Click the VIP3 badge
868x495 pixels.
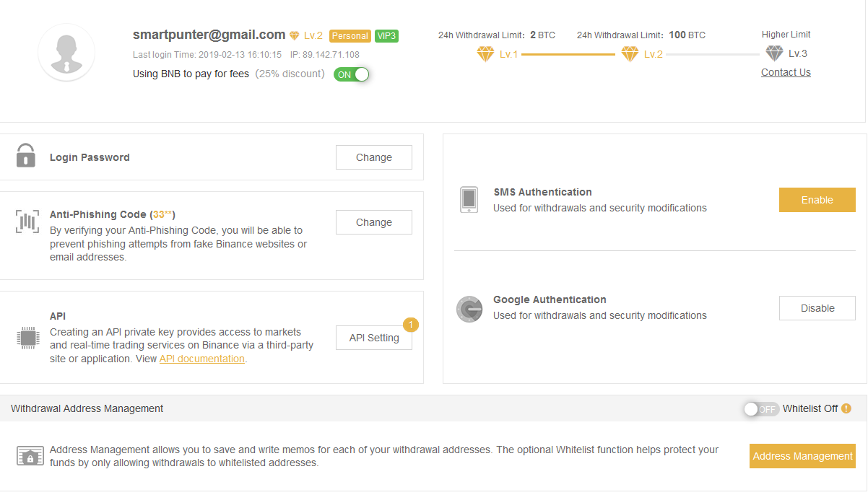[387, 36]
